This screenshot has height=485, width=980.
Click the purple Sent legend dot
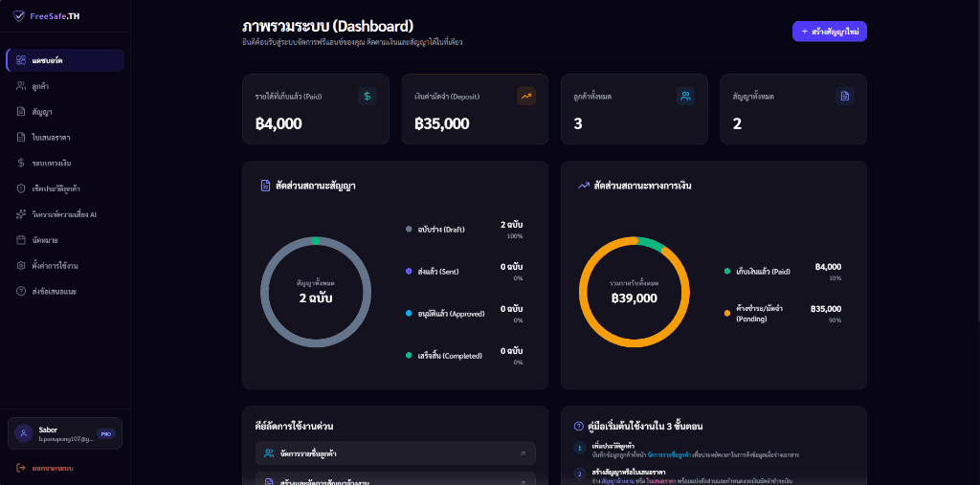coord(409,272)
